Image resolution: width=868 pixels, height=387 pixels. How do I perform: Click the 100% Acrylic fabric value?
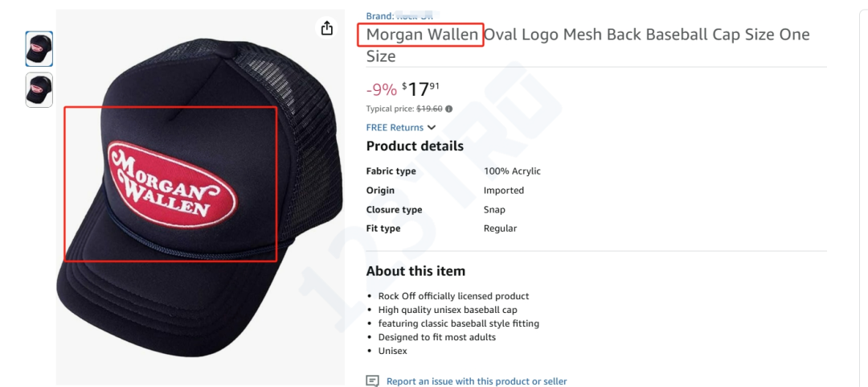512,171
